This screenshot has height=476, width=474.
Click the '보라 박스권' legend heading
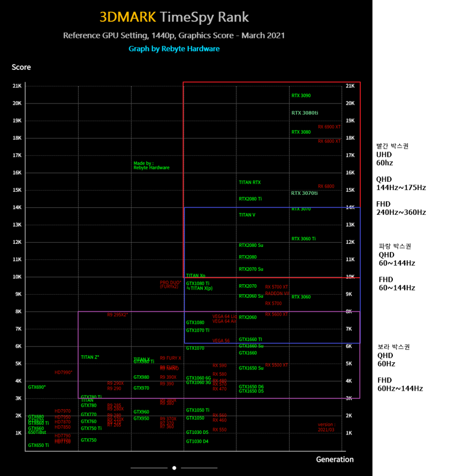tap(393, 348)
